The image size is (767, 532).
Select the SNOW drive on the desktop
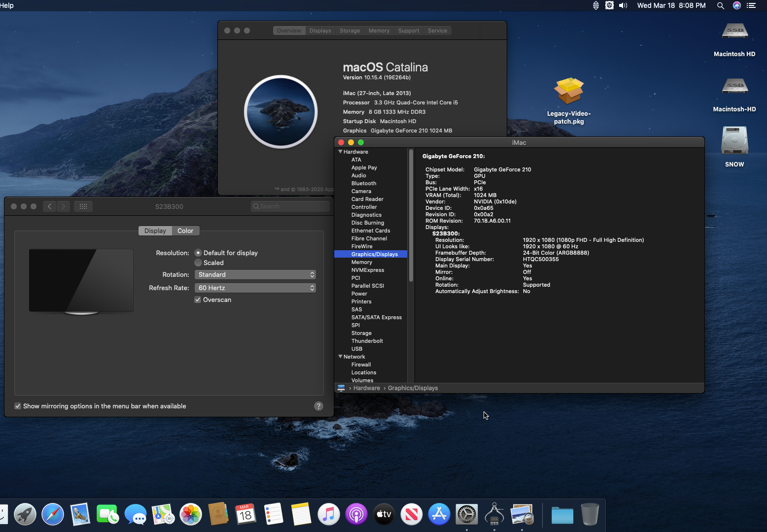(x=734, y=147)
